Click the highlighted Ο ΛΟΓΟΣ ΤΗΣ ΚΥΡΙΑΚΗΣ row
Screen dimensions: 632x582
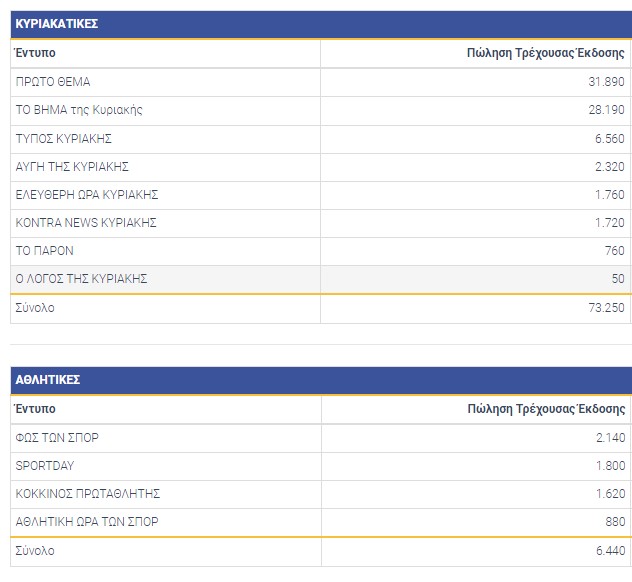(x=81, y=278)
